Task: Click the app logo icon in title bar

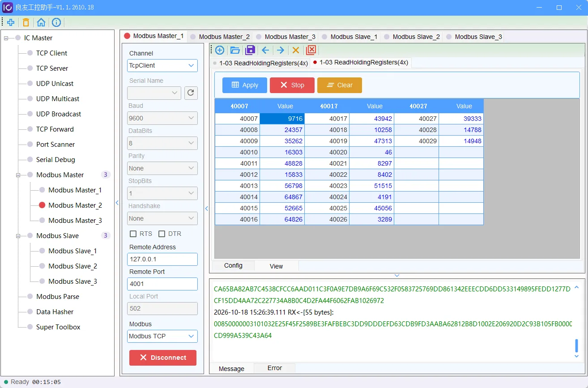Action: click(8, 8)
